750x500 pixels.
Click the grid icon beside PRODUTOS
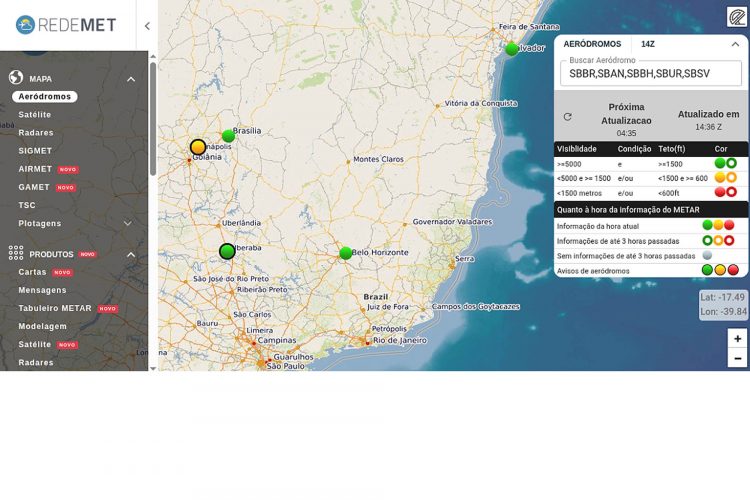[x=16, y=254]
